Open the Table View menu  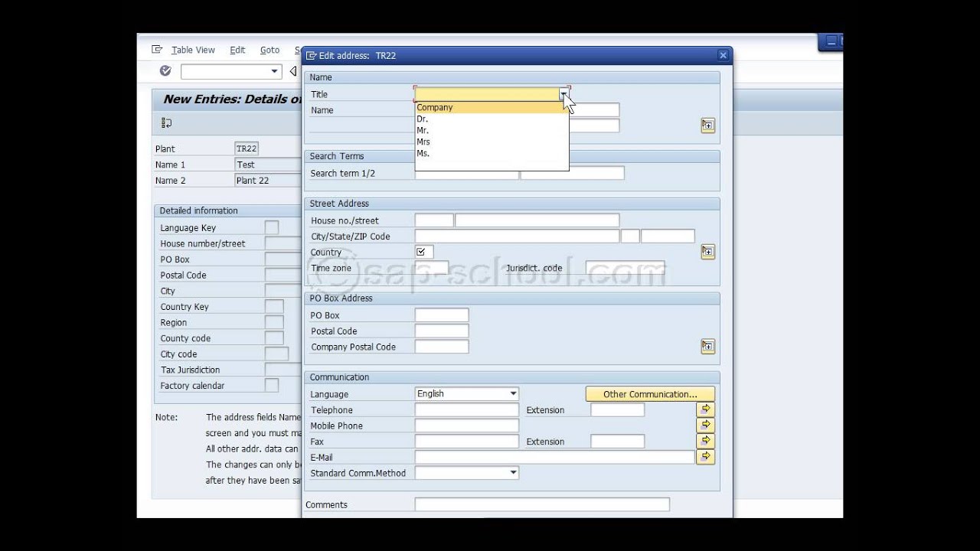193,50
